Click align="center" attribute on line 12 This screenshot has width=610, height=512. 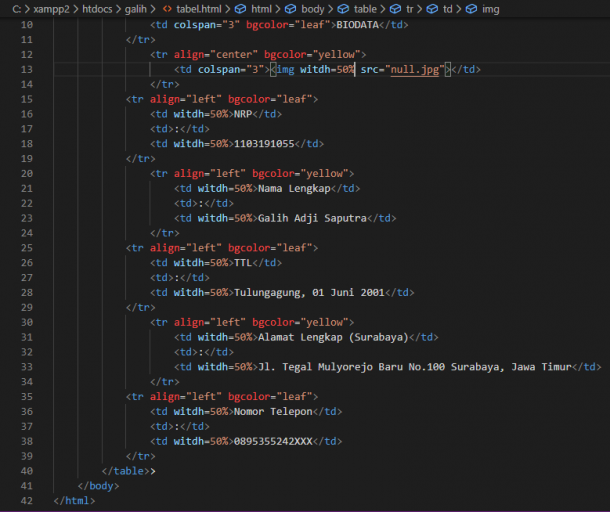click(x=216, y=54)
